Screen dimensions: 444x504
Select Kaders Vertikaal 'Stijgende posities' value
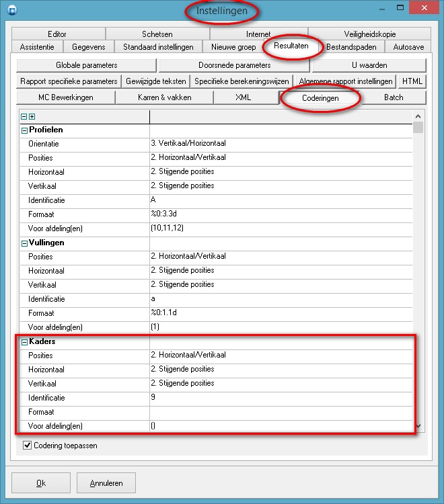point(281,384)
